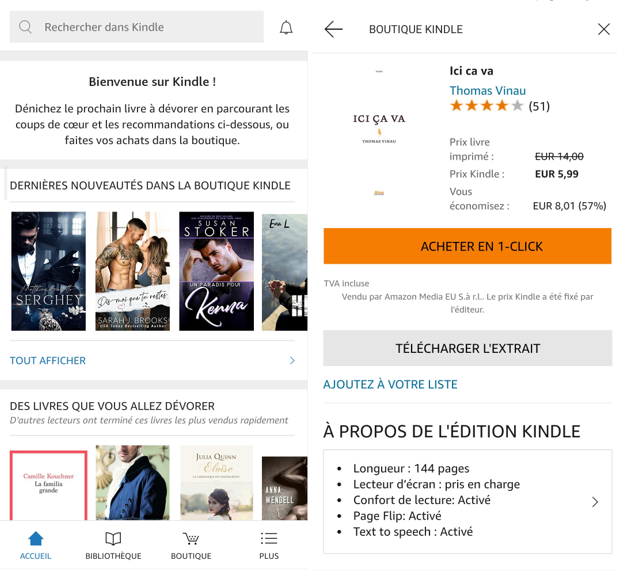Open La familia grande book cover
This screenshot has height=580, width=617.
click(x=48, y=485)
